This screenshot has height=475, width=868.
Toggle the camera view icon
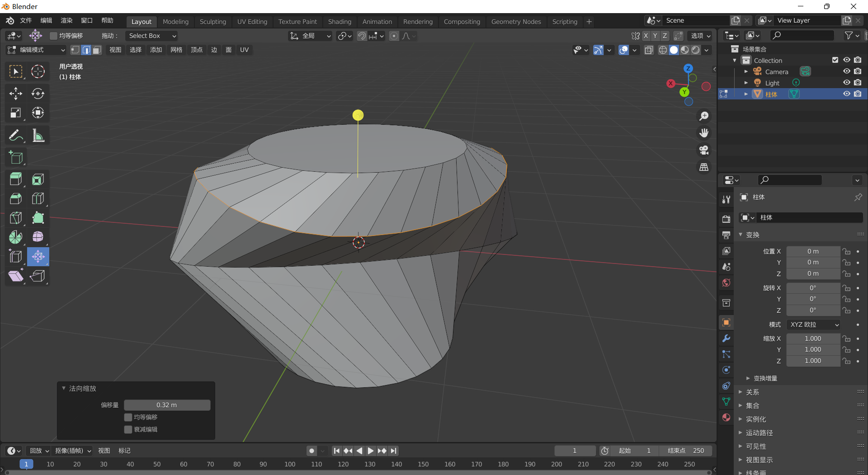tap(704, 150)
